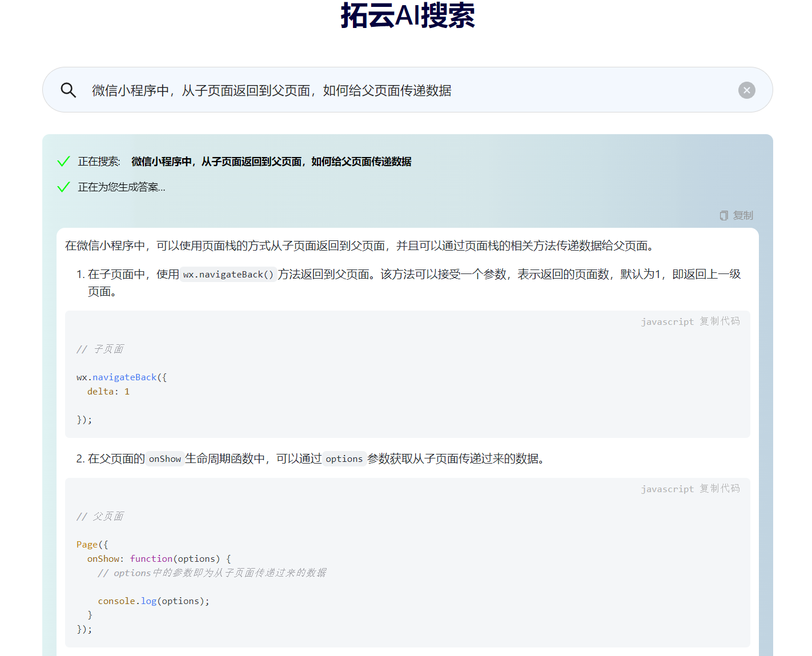Click the onShow: function(options) code line
Screen dimensions: 812x656
coord(159,559)
